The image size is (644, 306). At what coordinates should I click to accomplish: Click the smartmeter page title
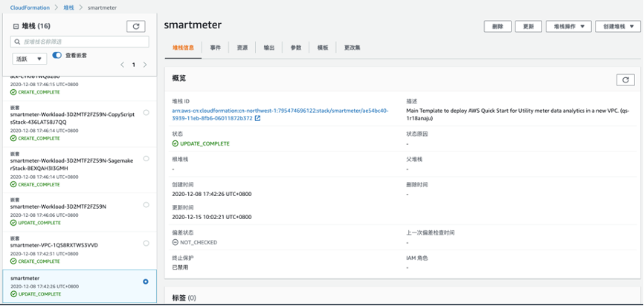pos(193,25)
